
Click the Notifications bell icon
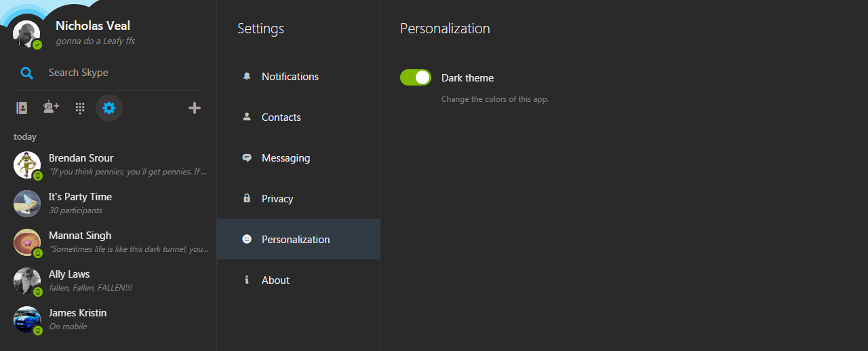click(x=247, y=76)
